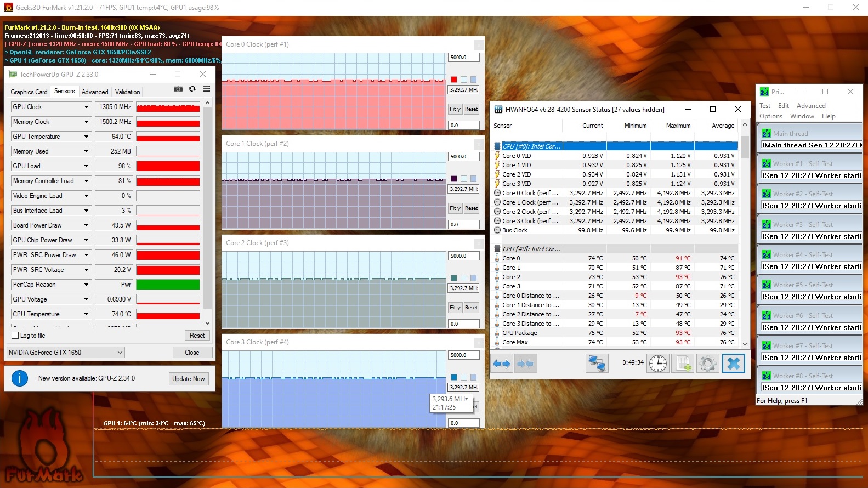Click Fit y in Core 0 Clock graph

455,109
